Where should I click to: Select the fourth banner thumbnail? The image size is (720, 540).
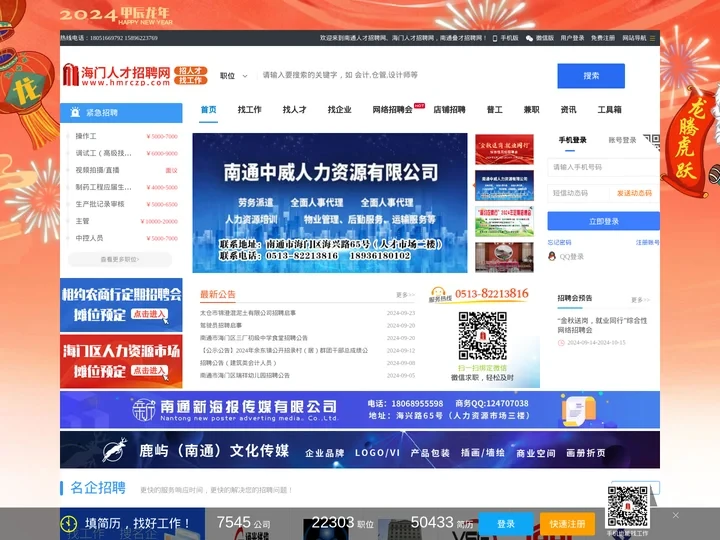[504, 257]
